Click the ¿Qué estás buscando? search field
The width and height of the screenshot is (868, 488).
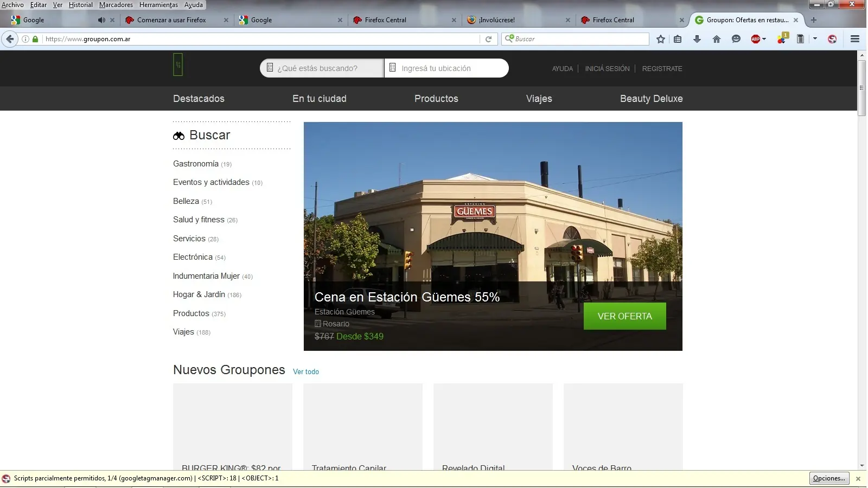(x=322, y=68)
